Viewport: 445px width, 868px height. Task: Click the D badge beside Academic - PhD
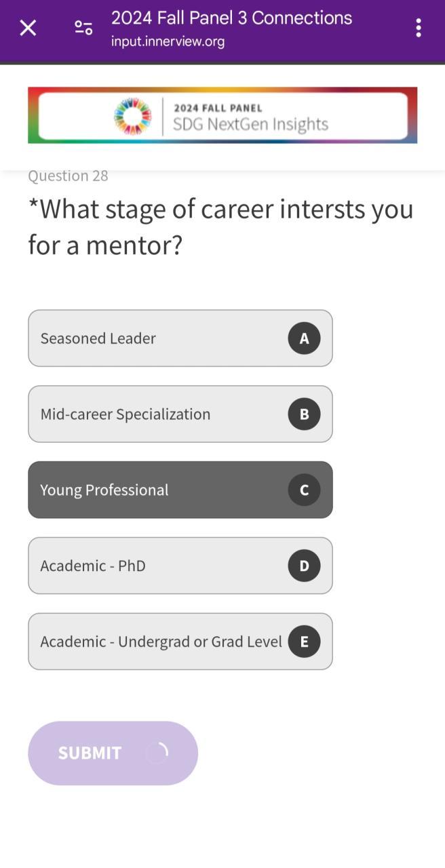(304, 566)
